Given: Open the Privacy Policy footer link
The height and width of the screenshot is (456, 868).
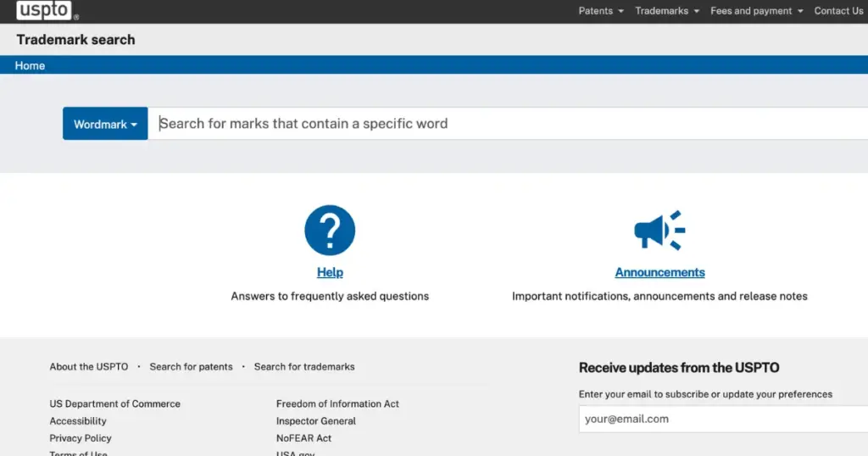Looking at the screenshot, I should [81, 438].
